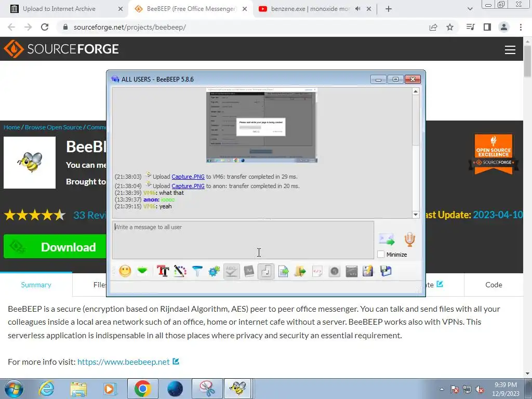Mute the benzene.exe tab via speaker icon
The height and width of the screenshot is (399, 532).
pos(357,9)
